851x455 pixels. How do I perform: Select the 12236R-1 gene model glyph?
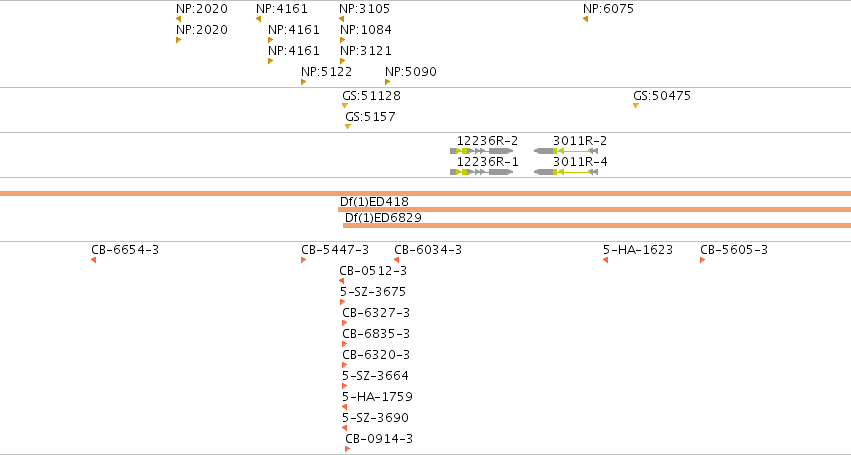coord(481,172)
